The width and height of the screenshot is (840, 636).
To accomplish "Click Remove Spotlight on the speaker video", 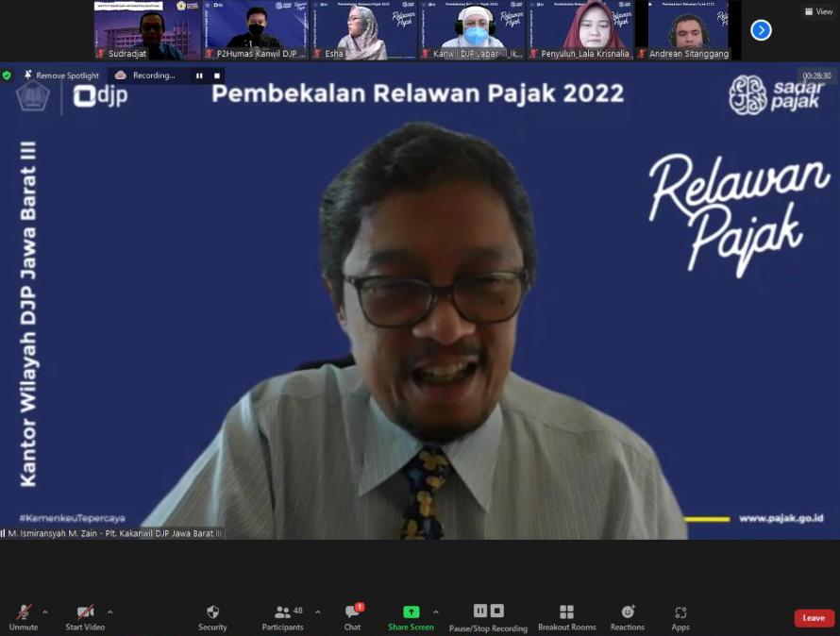I will pos(61,75).
